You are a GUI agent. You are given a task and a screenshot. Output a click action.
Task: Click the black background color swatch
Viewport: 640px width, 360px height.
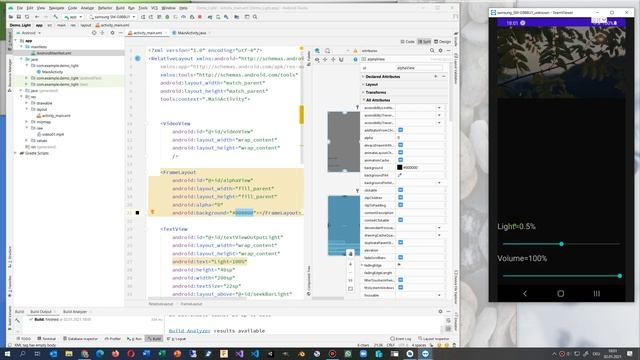coord(400,167)
